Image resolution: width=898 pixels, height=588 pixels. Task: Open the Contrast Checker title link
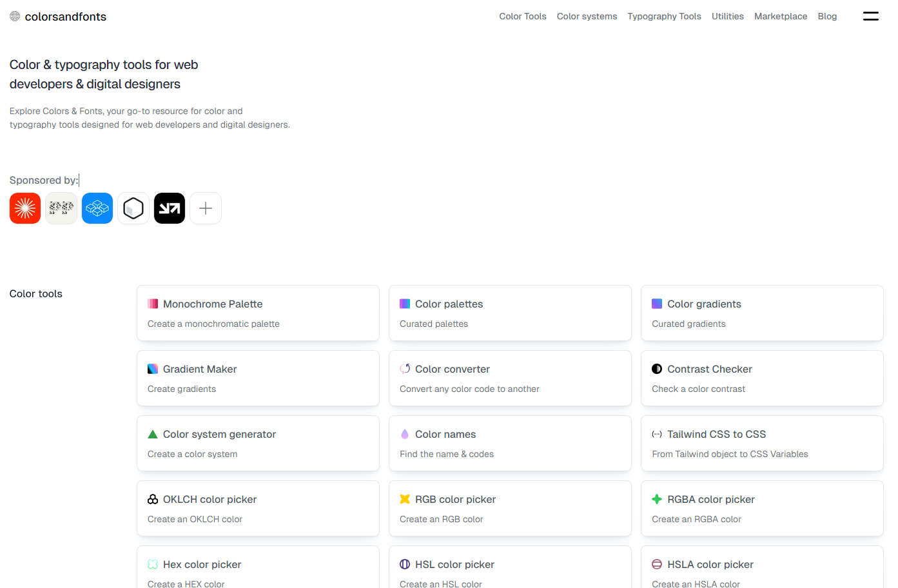point(710,369)
